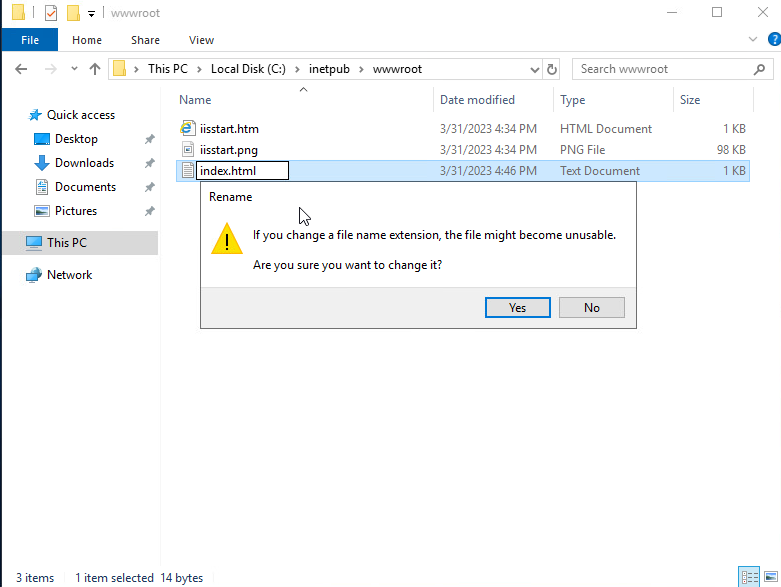This screenshot has height=587, width=781.
Task: Go back to the previous folder
Action: (x=21, y=69)
